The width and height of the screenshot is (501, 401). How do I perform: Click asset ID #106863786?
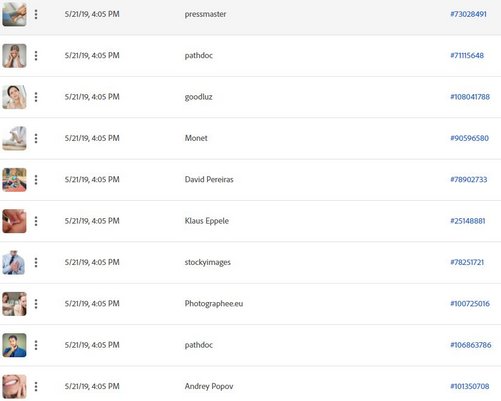[x=471, y=345]
